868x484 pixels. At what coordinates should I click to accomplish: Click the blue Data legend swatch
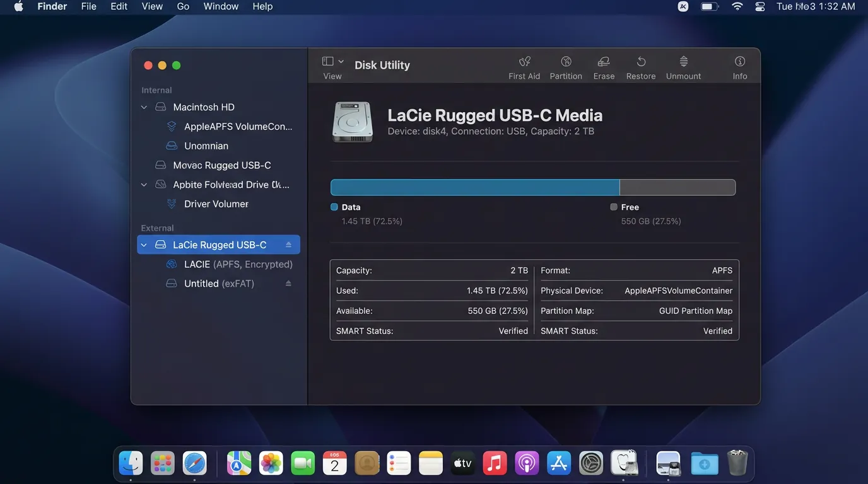click(x=334, y=207)
